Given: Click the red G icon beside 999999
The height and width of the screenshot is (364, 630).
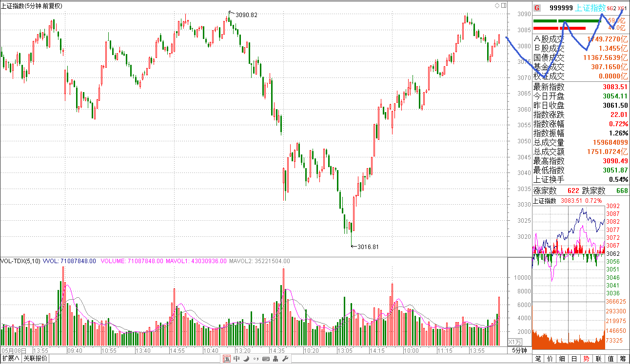Looking at the screenshot, I should click(537, 8).
